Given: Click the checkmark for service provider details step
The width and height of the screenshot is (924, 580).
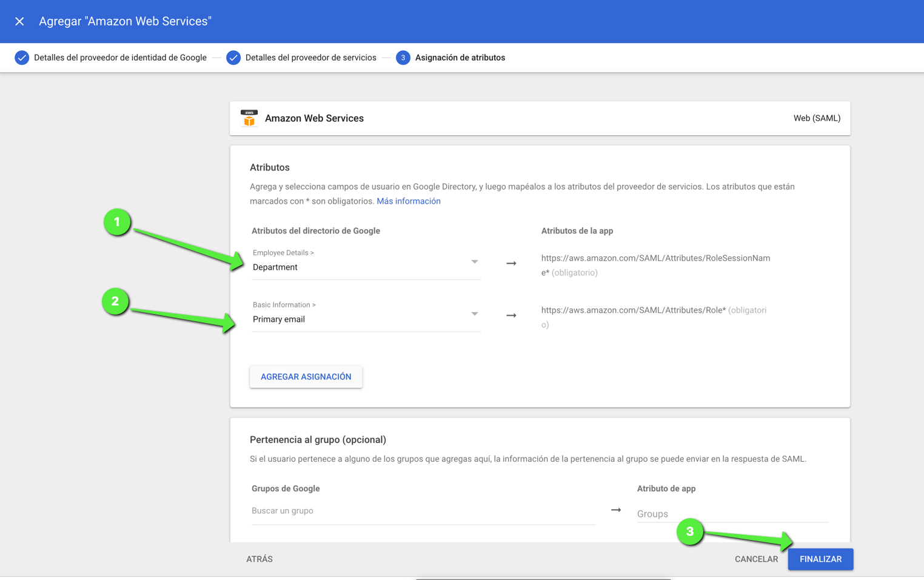Looking at the screenshot, I should [x=233, y=58].
